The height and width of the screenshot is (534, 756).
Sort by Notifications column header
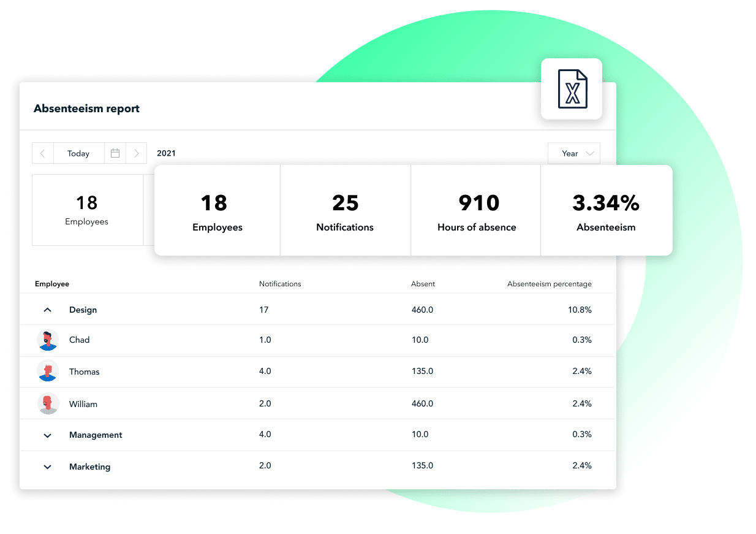(x=280, y=284)
